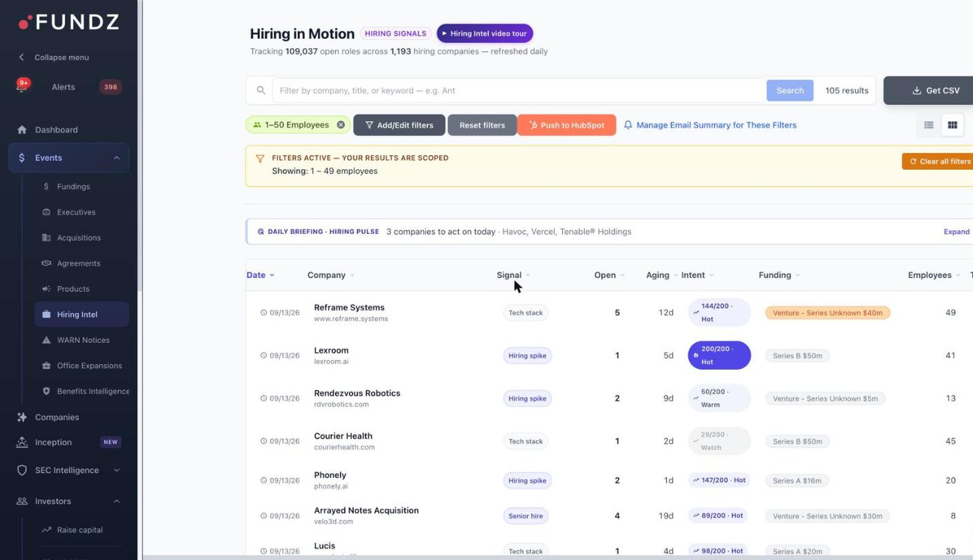The height and width of the screenshot is (560, 973).
Task: Switch to list view
Action: [x=928, y=125]
